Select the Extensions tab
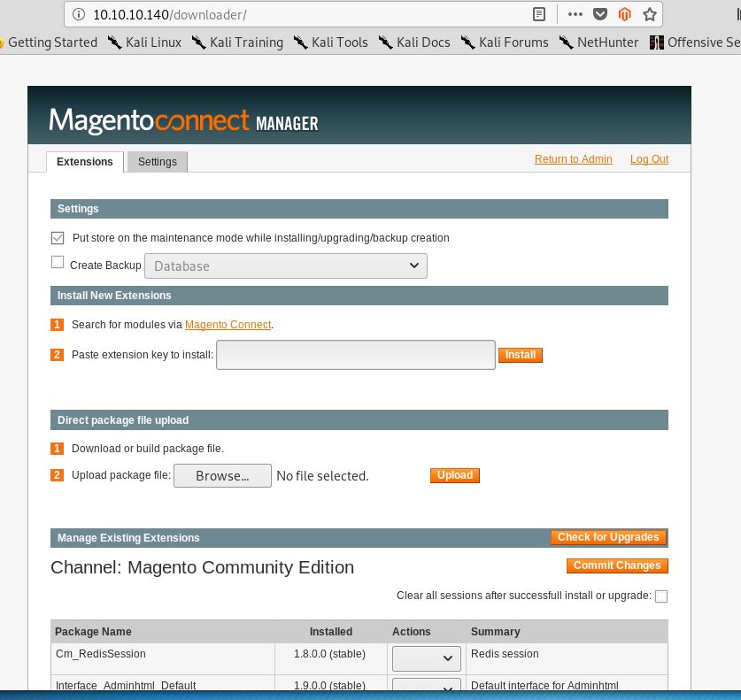The image size is (741, 700). coord(85,162)
